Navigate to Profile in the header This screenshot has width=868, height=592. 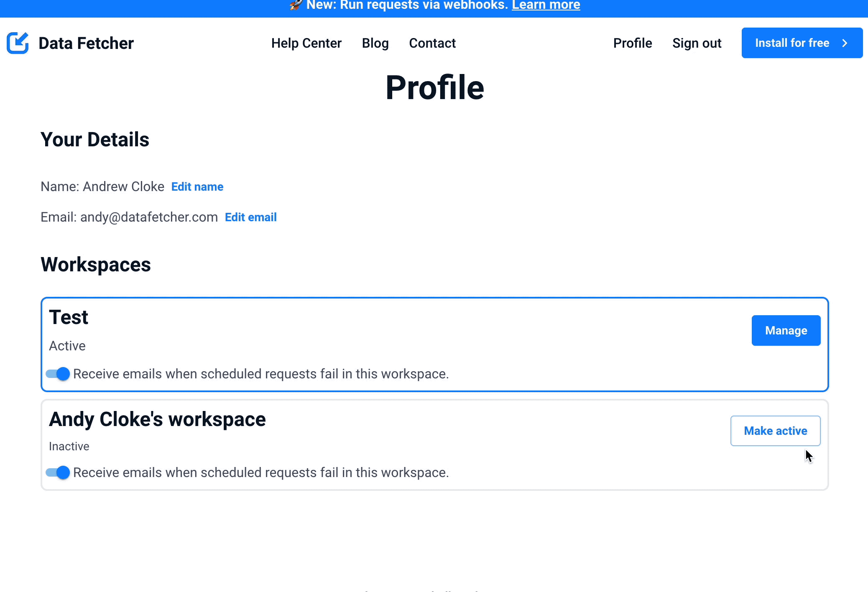click(633, 43)
